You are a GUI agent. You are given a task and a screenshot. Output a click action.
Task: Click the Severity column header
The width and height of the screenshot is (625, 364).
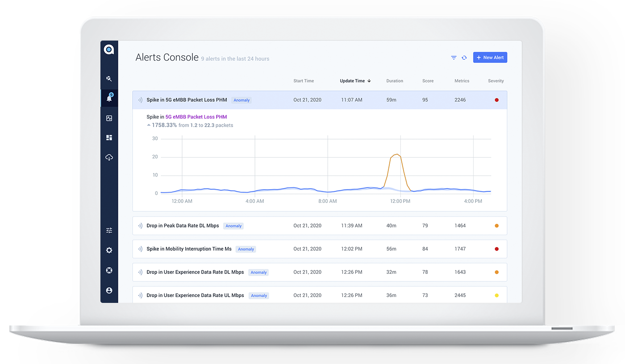pos(496,81)
